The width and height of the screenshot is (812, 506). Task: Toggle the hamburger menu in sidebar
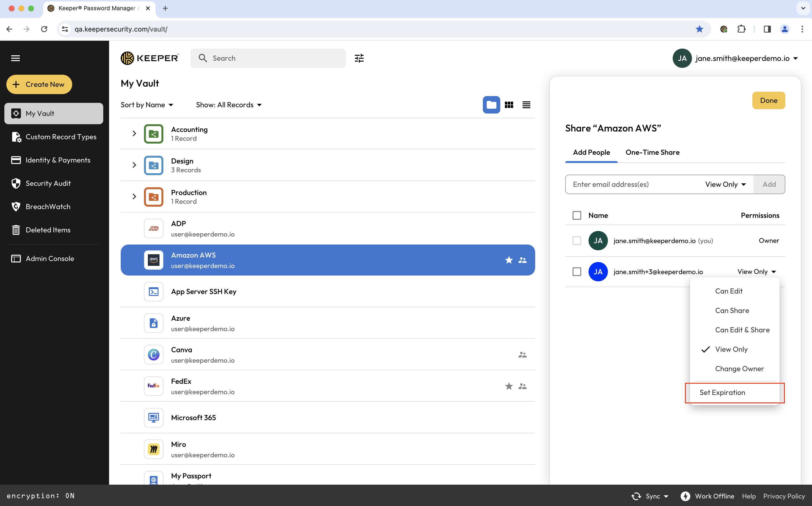15,58
